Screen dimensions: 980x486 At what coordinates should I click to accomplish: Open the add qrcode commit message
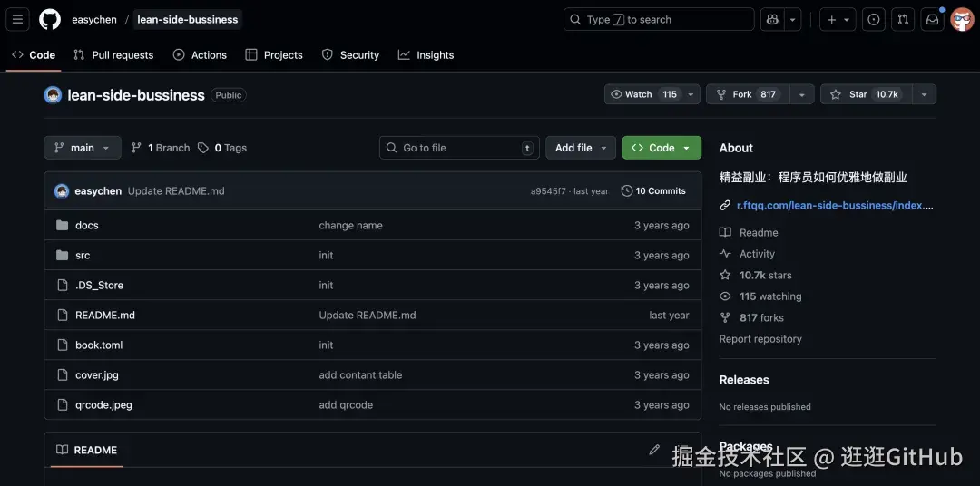point(346,405)
